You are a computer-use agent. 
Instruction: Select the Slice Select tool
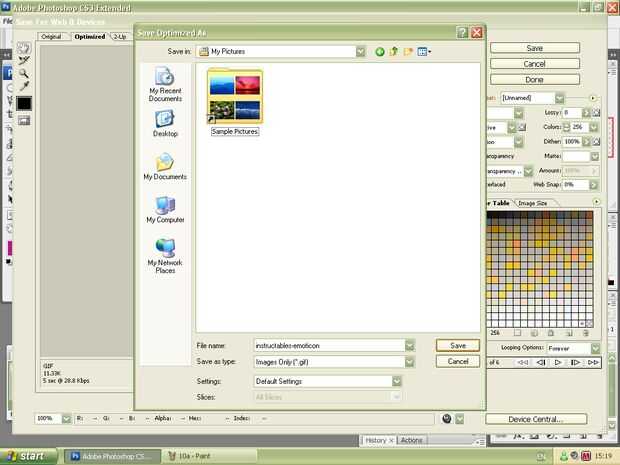(x=24, y=60)
